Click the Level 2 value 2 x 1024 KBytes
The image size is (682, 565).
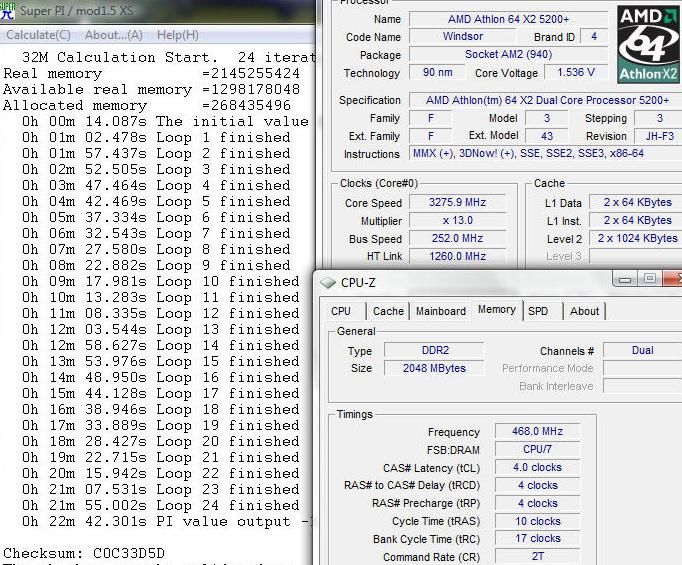(636, 238)
